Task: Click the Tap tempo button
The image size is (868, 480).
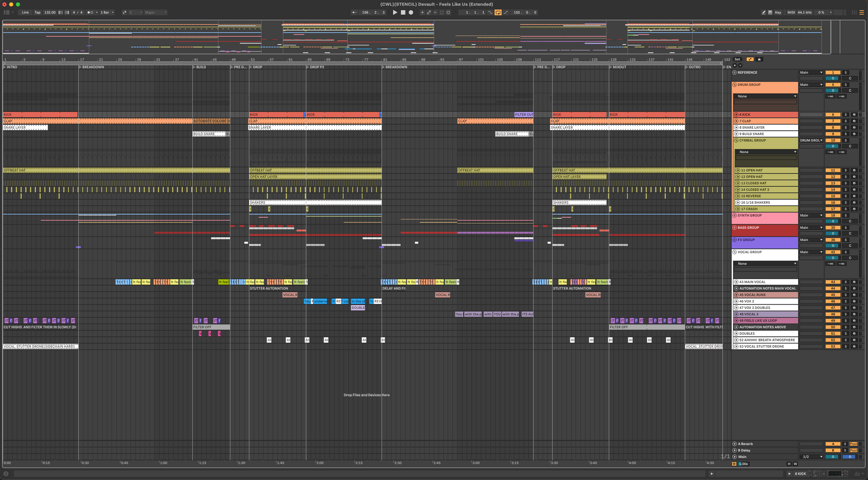Action: tap(37, 13)
